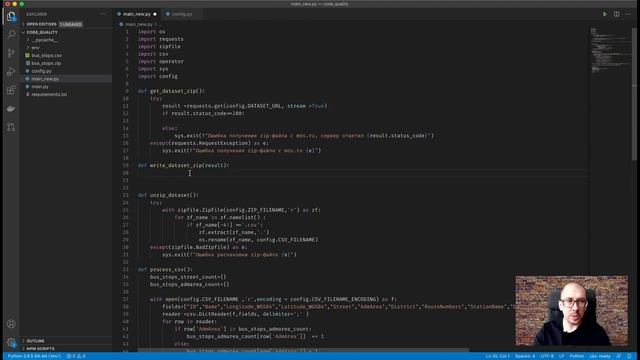Expand the Outline section
The width and height of the screenshot is (640, 360).
tap(35, 341)
